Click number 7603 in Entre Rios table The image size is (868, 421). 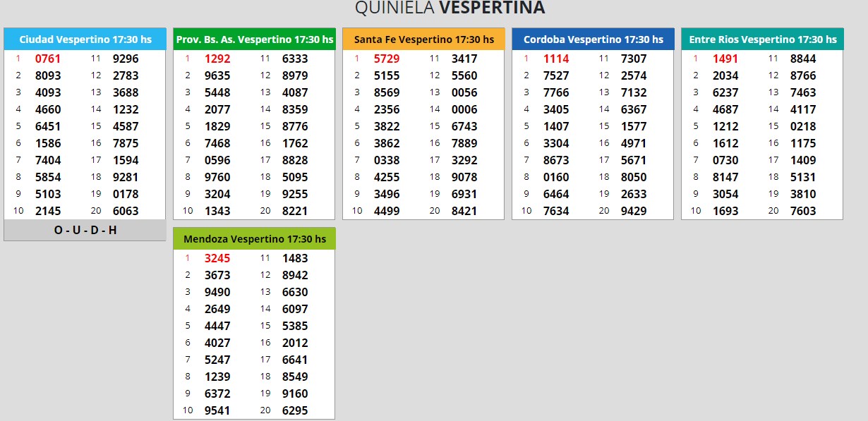(x=803, y=211)
